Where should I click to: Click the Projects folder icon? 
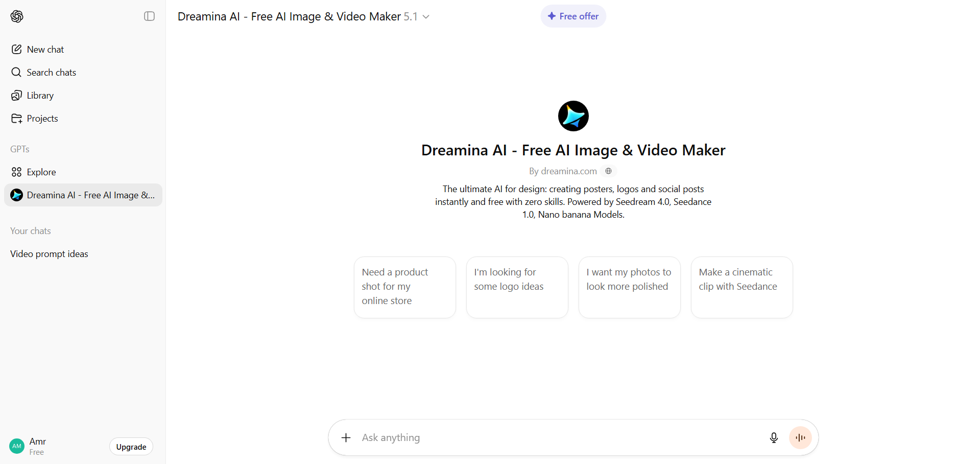(x=16, y=118)
